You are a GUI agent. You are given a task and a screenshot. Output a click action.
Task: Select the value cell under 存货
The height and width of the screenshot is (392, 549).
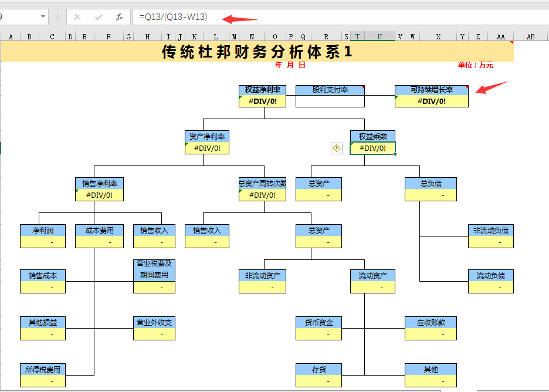(x=318, y=381)
